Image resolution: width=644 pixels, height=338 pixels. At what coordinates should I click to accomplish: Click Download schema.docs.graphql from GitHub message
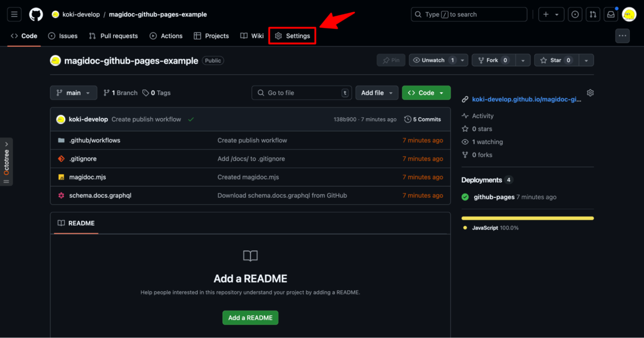pyautogui.click(x=282, y=196)
